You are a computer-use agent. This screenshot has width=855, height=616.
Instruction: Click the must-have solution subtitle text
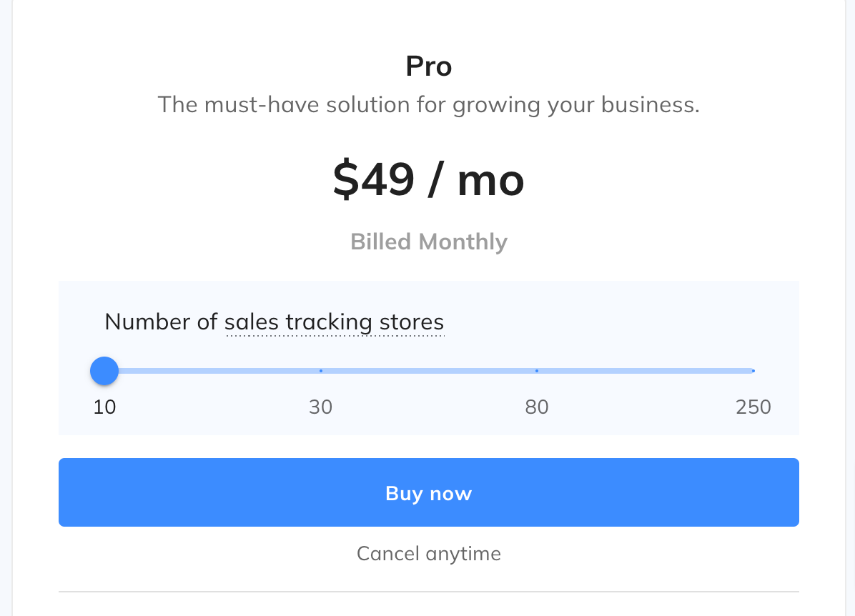click(x=429, y=104)
